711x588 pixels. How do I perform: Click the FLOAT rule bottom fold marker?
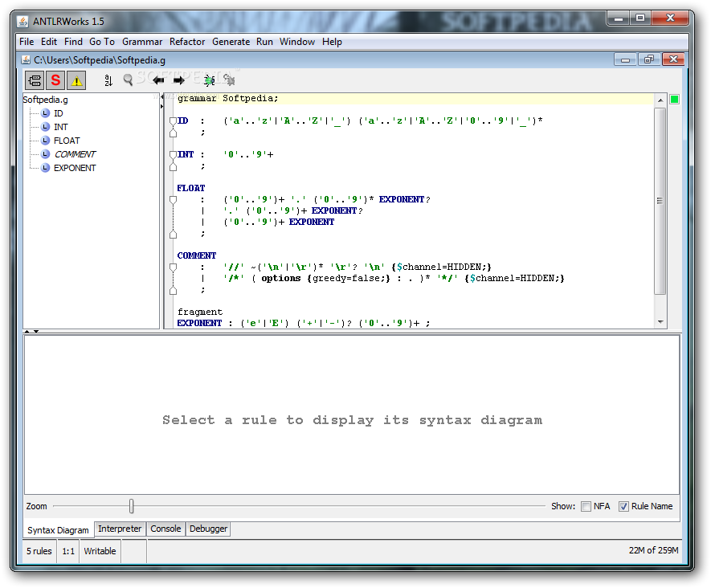pos(173,235)
